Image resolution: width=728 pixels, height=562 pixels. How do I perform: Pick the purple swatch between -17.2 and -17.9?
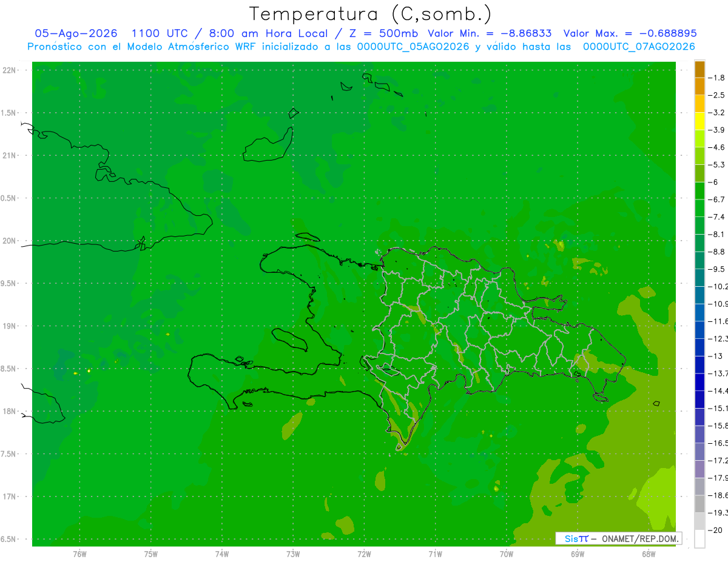click(x=699, y=469)
